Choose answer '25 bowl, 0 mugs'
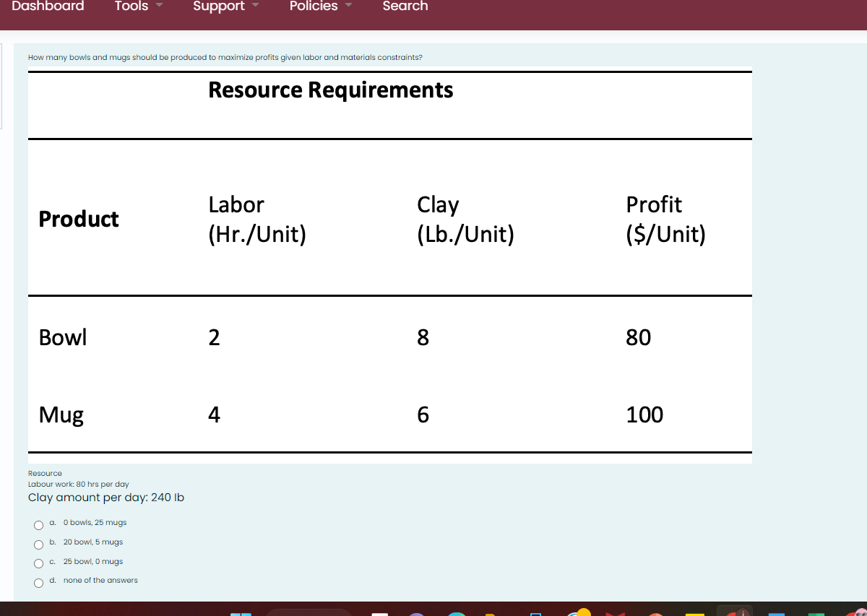867x616 pixels. [x=38, y=563]
